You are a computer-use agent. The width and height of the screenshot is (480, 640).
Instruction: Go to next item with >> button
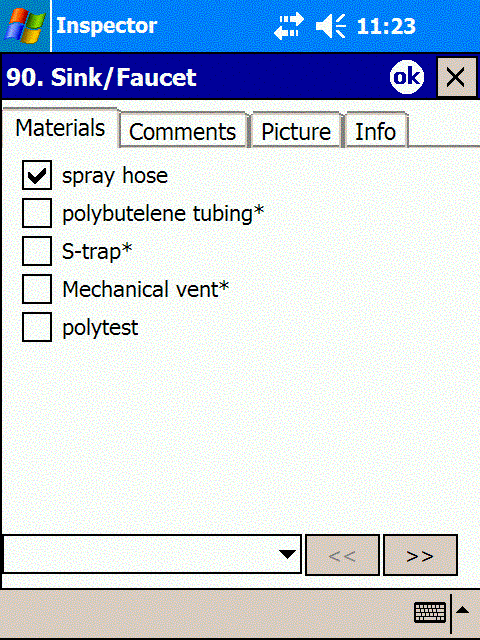420,555
